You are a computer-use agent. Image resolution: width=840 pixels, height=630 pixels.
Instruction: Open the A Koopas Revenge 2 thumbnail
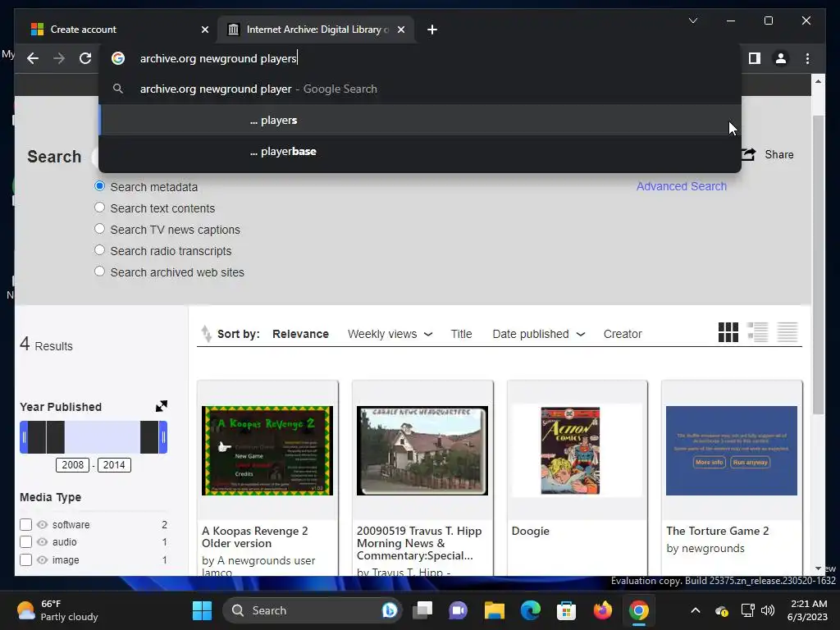pyautogui.click(x=267, y=450)
